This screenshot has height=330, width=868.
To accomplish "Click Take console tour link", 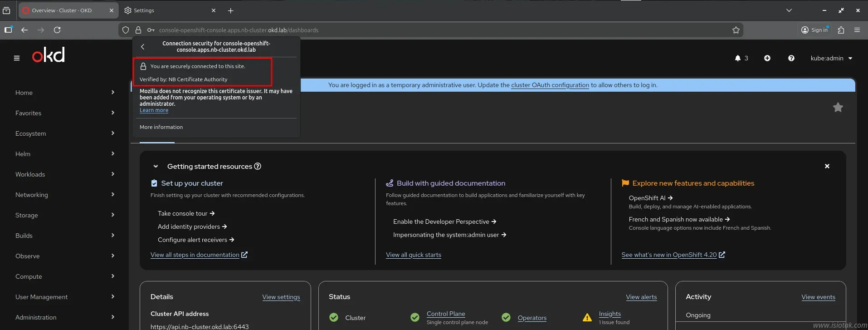I will point(186,213).
